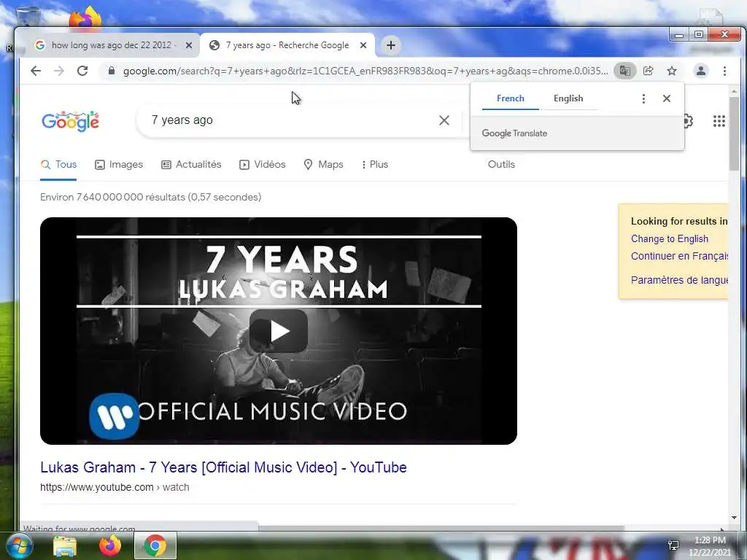Open 'Lukas Graham - 7 Years [Official Music Video]' link
This screenshot has width=747, height=560.
(x=223, y=467)
